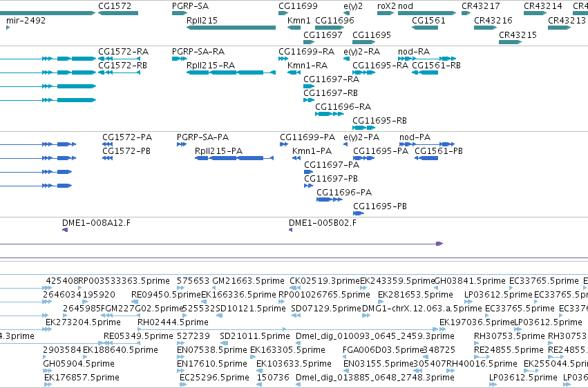Click the EC25296.5prime EST label
Viewport: 588px width, 388px height.
pos(214,377)
